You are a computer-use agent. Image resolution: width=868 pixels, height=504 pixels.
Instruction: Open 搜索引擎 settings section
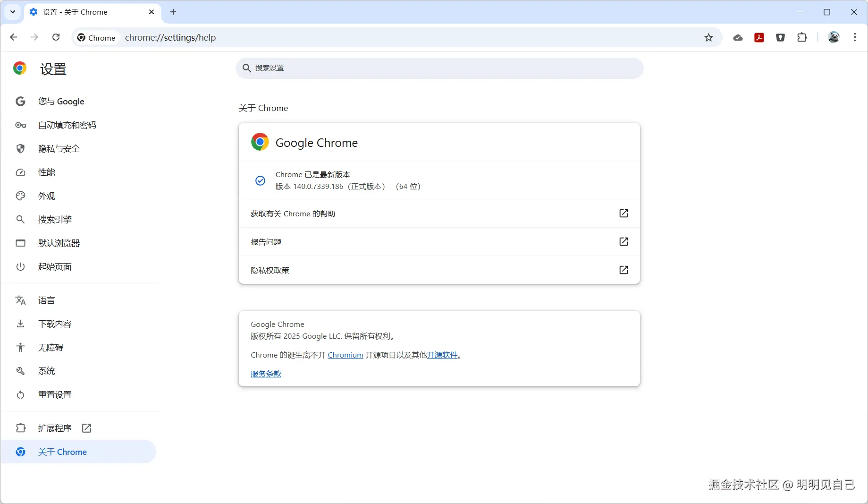point(78,220)
